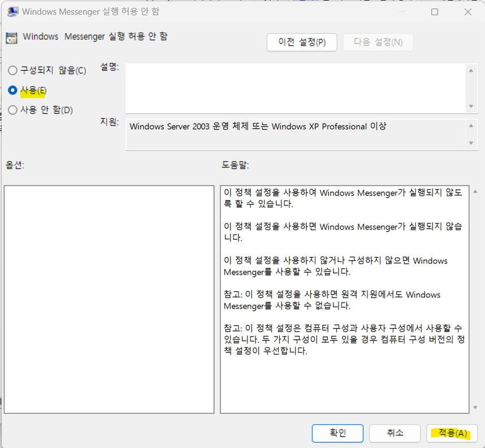Click the 지원: label

tap(110, 122)
